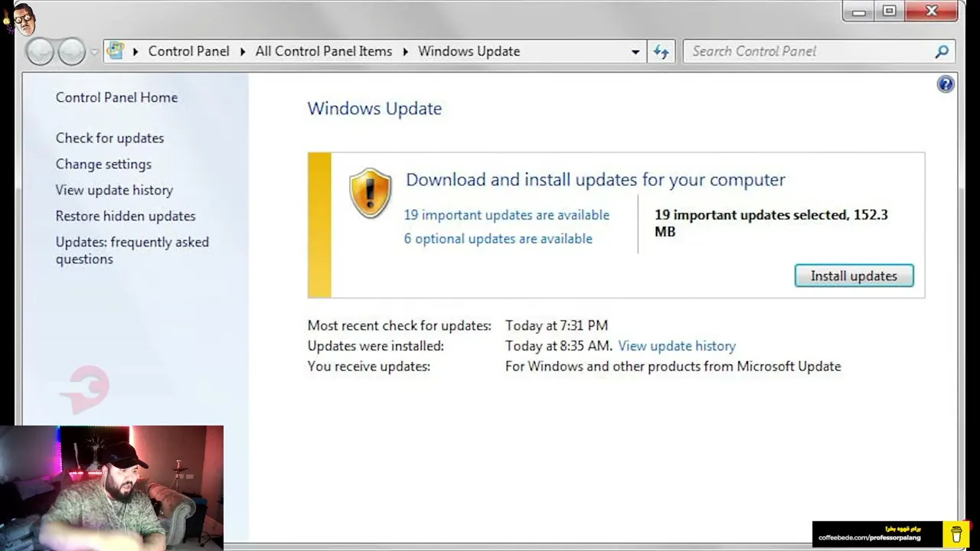Click the Back navigation arrow button

point(40,51)
